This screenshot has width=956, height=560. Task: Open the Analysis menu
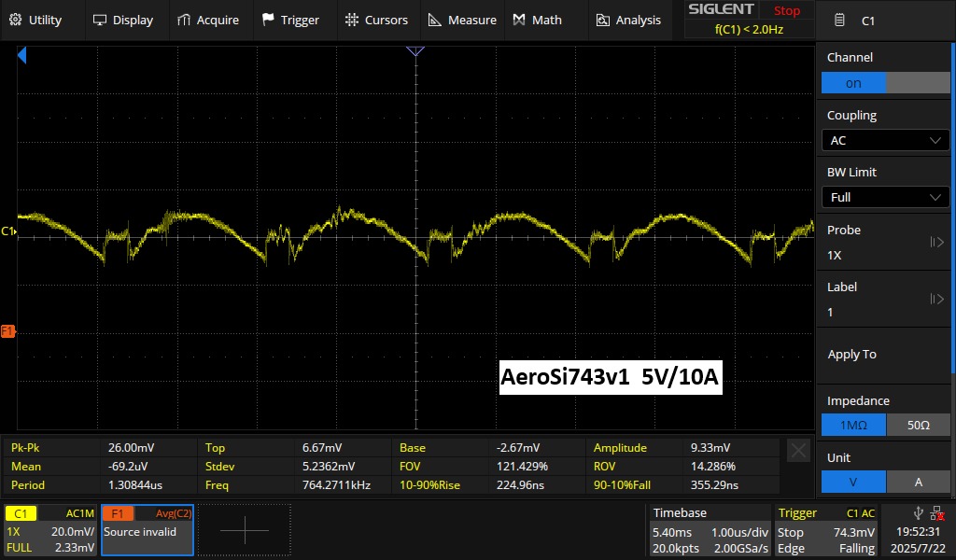(x=630, y=21)
